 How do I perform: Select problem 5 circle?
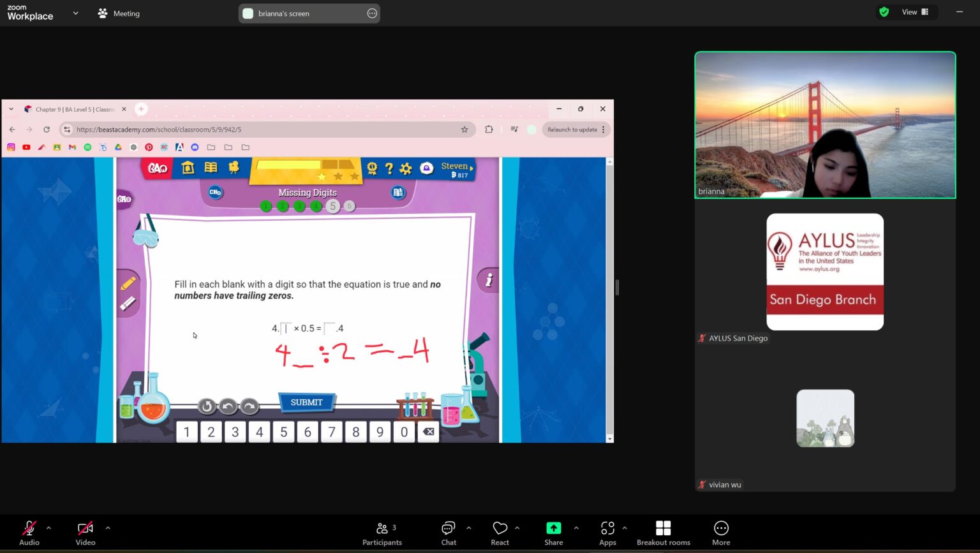tap(332, 206)
